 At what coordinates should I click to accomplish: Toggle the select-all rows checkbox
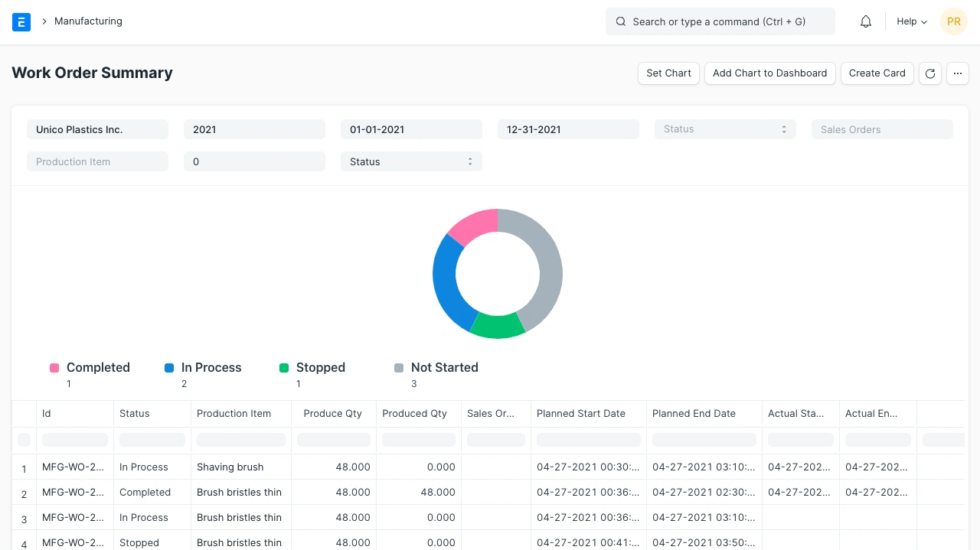[24, 440]
